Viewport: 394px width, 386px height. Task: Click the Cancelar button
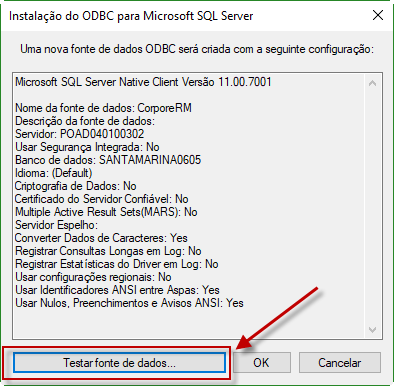[x=340, y=363]
